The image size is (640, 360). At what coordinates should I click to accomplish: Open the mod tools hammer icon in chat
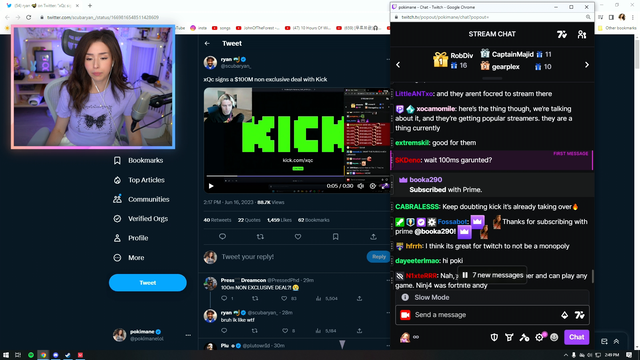[524, 337]
